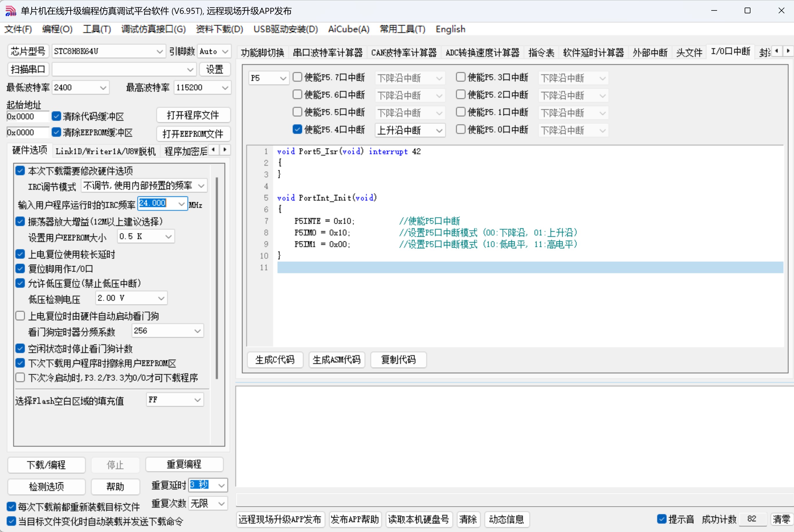The width and height of the screenshot is (794, 532).
Task: Click the 复制代码 button
Action: pyautogui.click(x=398, y=360)
